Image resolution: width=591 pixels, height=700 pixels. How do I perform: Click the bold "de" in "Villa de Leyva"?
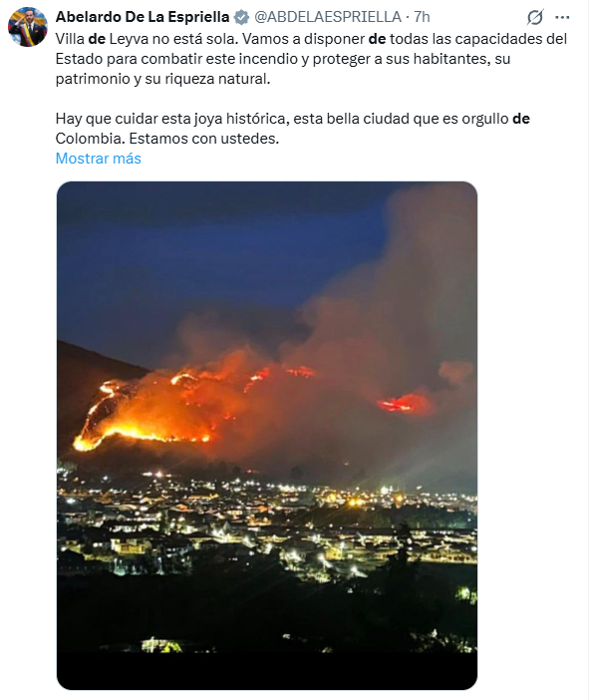pos(97,39)
